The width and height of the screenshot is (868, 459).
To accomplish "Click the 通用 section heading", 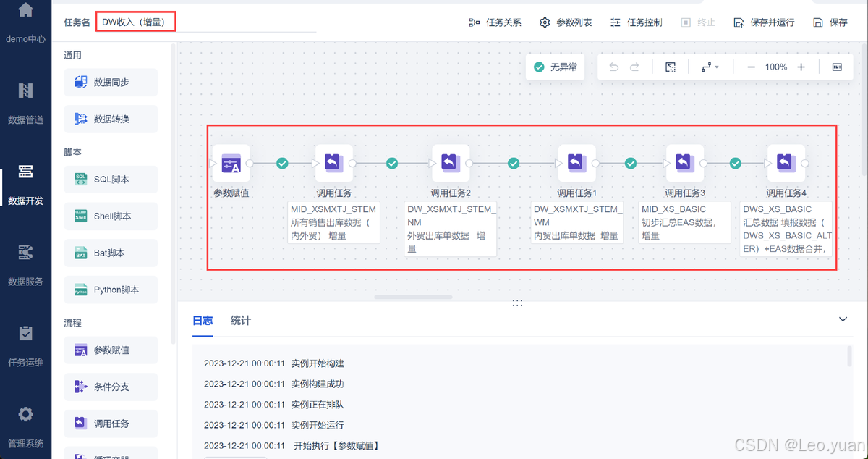I will [x=72, y=55].
